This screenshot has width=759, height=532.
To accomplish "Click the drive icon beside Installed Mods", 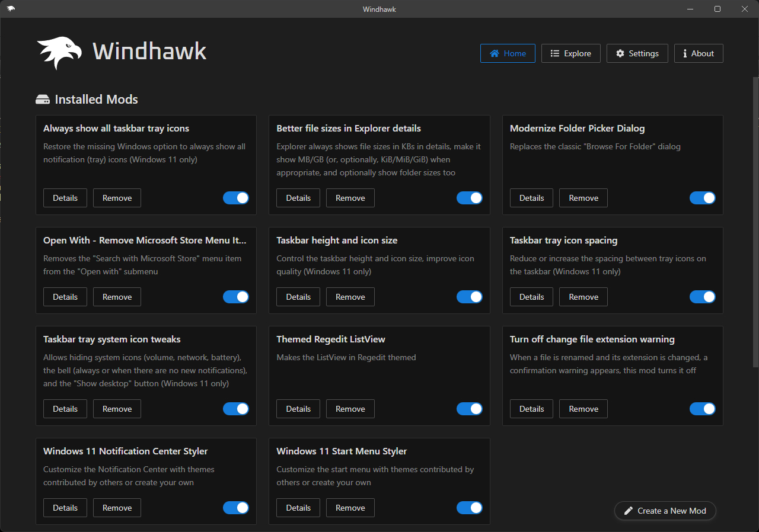I will (43, 100).
